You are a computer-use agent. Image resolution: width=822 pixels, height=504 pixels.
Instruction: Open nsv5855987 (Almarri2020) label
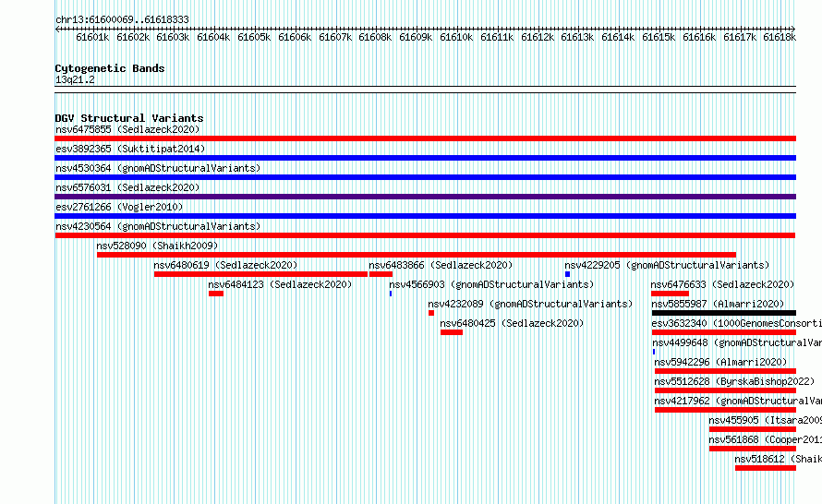tap(718, 304)
